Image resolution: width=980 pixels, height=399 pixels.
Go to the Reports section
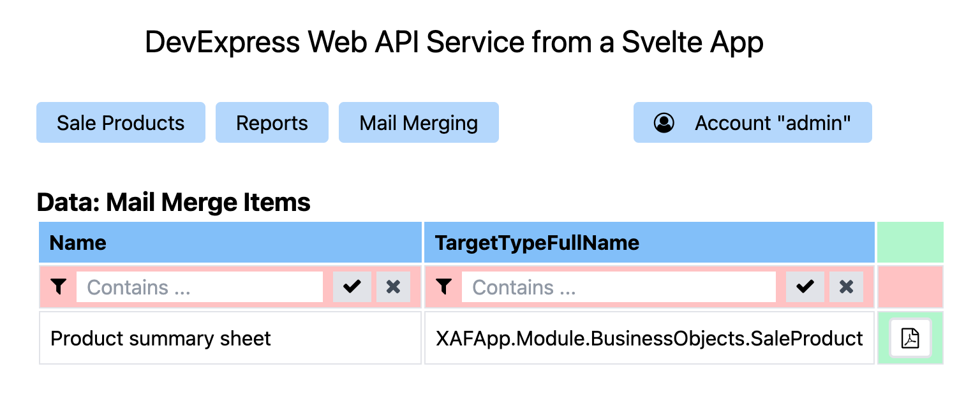pyautogui.click(x=272, y=122)
